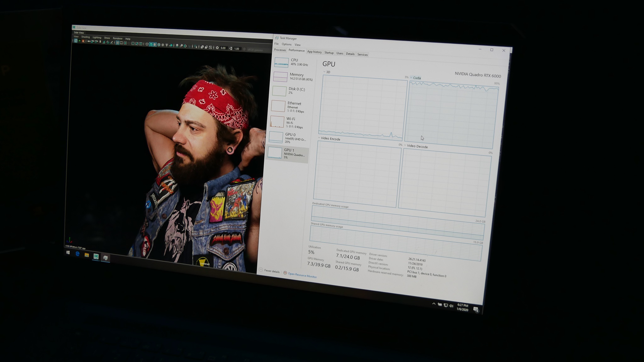
Task: Click Open Resource Monitor link
Action: tap(302, 275)
